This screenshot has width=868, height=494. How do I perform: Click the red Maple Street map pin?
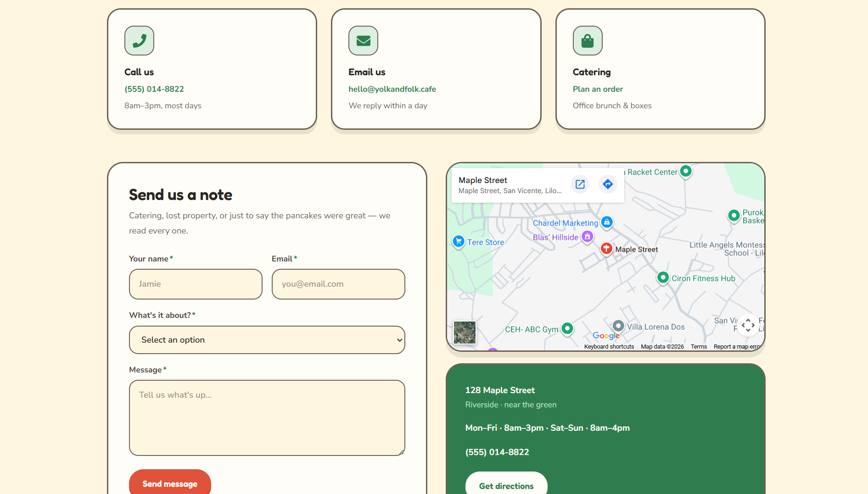click(x=606, y=249)
